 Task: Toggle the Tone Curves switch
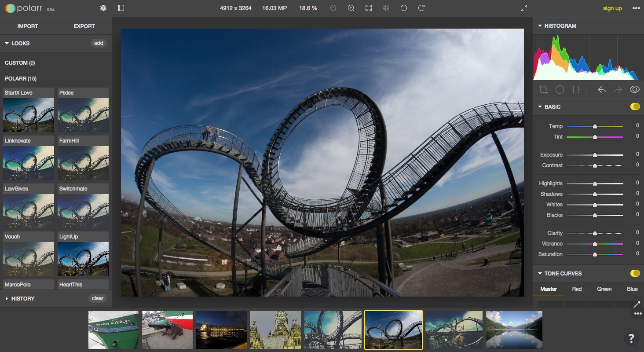click(x=635, y=273)
